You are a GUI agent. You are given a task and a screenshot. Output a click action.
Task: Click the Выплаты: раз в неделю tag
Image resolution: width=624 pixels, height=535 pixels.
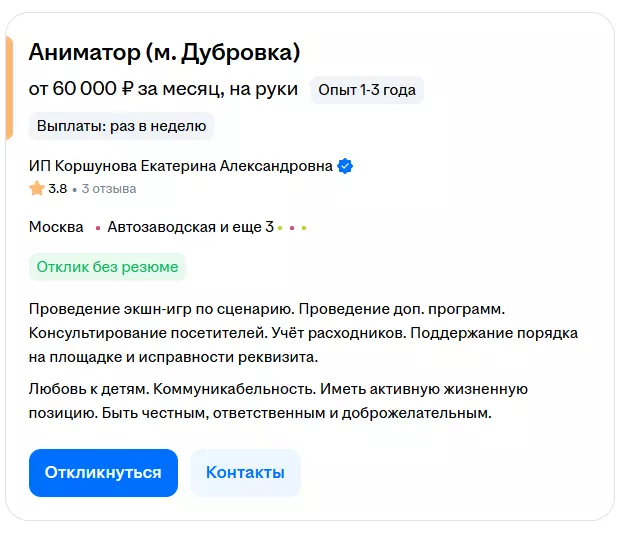tap(121, 126)
